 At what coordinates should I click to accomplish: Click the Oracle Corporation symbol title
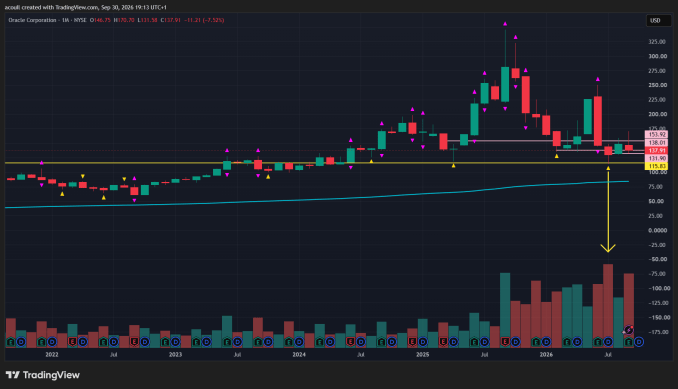32,20
